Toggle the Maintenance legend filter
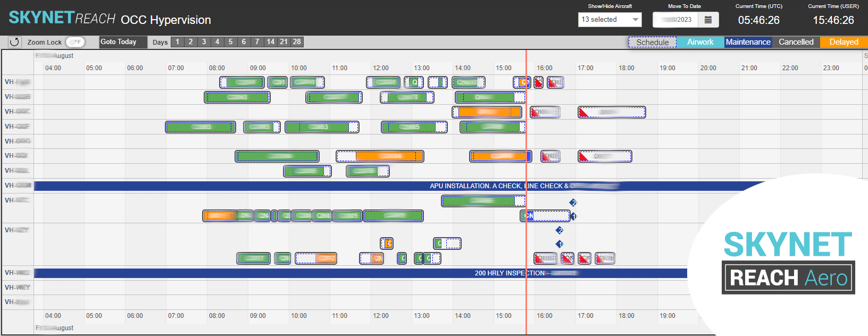Screen dimensions: 868x336 pos(748,42)
